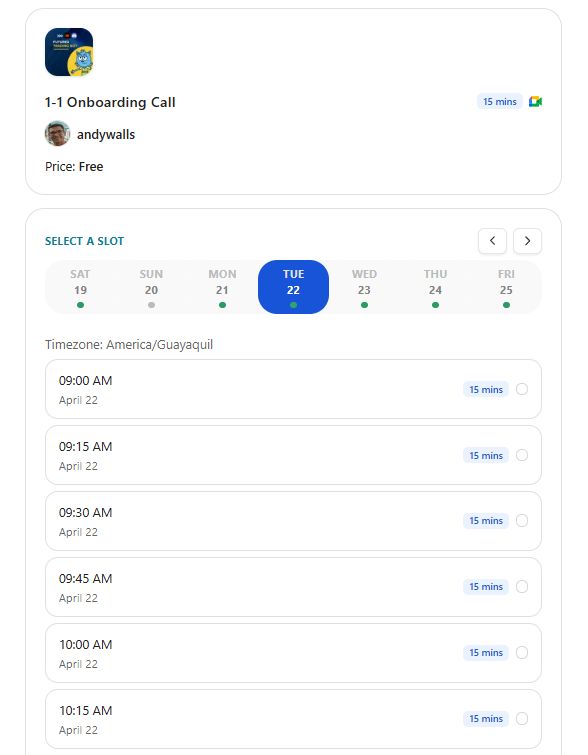Switch to SUN 20 date tab
This screenshot has width=588, height=755.
click(x=151, y=287)
